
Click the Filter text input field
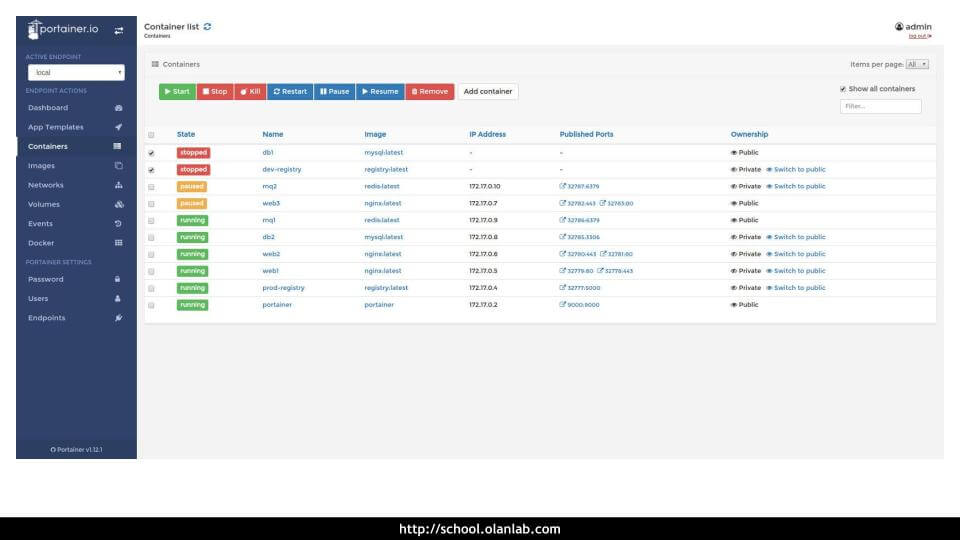880,106
